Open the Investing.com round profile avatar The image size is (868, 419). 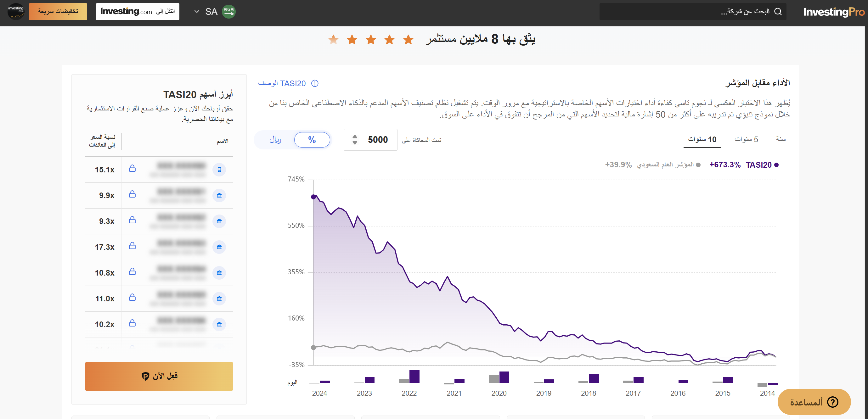point(16,11)
